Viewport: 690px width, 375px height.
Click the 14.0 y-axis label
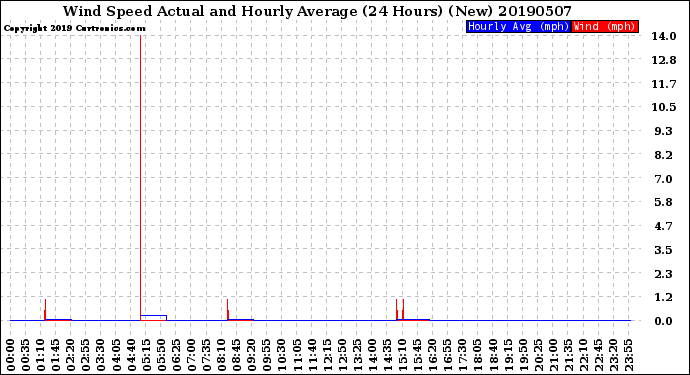coord(664,36)
